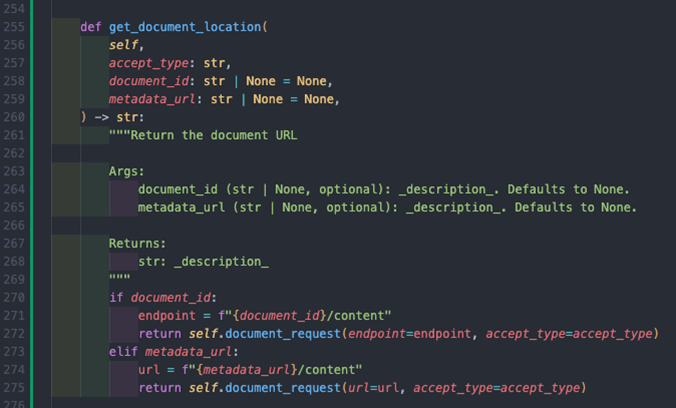Click the elif keyword on line 273

click(x=124, y=351)
